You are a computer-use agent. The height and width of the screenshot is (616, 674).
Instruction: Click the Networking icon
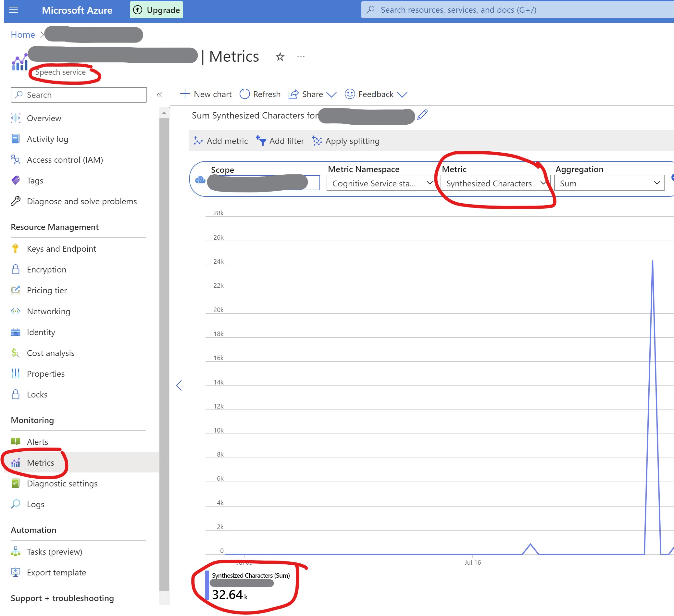(x=16, y=311)
